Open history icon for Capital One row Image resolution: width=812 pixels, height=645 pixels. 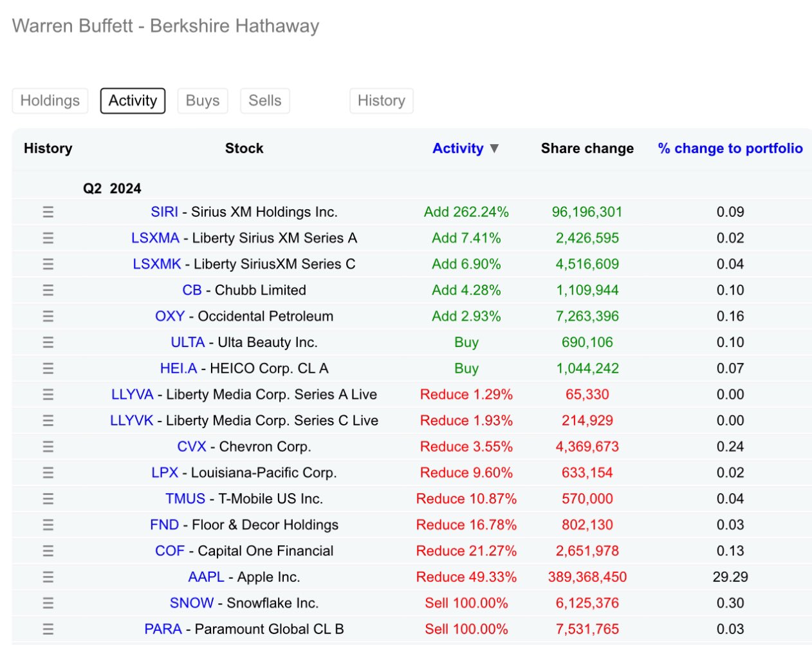48,551
